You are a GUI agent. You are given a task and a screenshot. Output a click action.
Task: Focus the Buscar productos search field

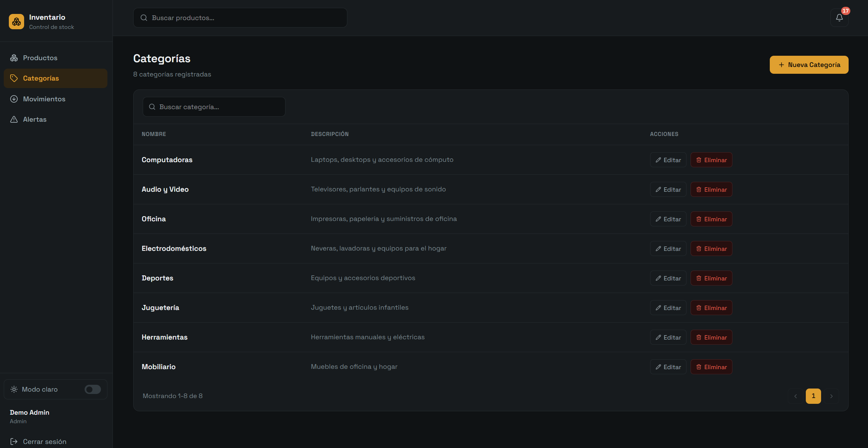[240, 18]
